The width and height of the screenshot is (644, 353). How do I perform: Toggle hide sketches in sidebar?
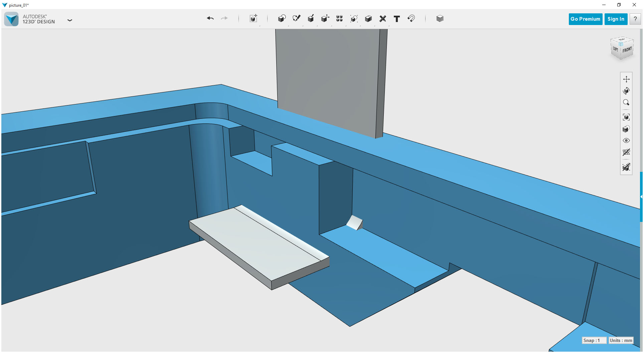[626, 152]
